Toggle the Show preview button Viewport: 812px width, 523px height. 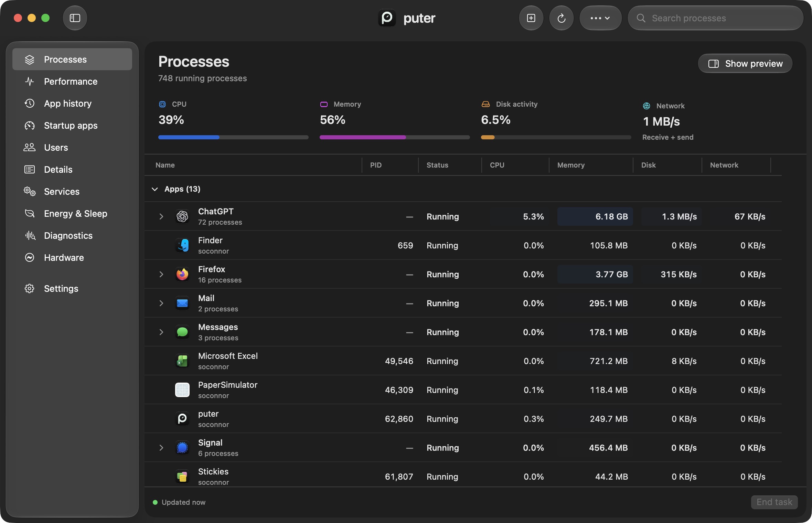pos(745,64)
